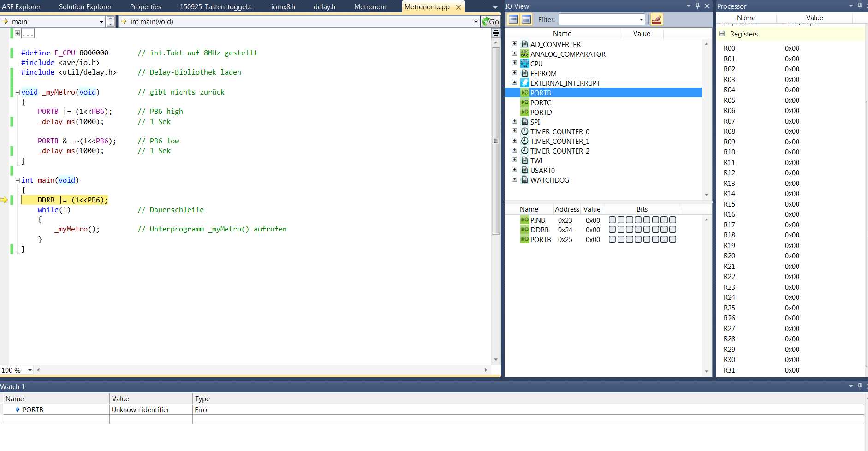
Task: Click the DDRB register I/O icon
Action: tap(524, 230)
